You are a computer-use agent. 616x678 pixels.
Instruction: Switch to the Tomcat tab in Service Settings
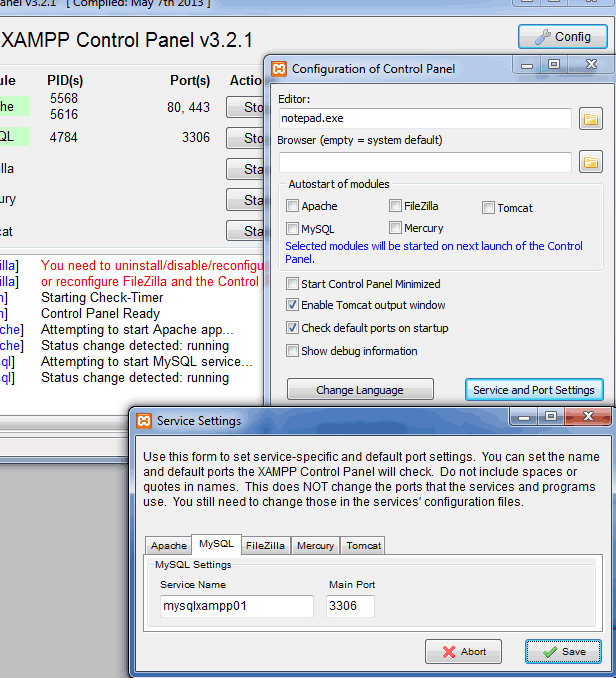coord(363,546)
